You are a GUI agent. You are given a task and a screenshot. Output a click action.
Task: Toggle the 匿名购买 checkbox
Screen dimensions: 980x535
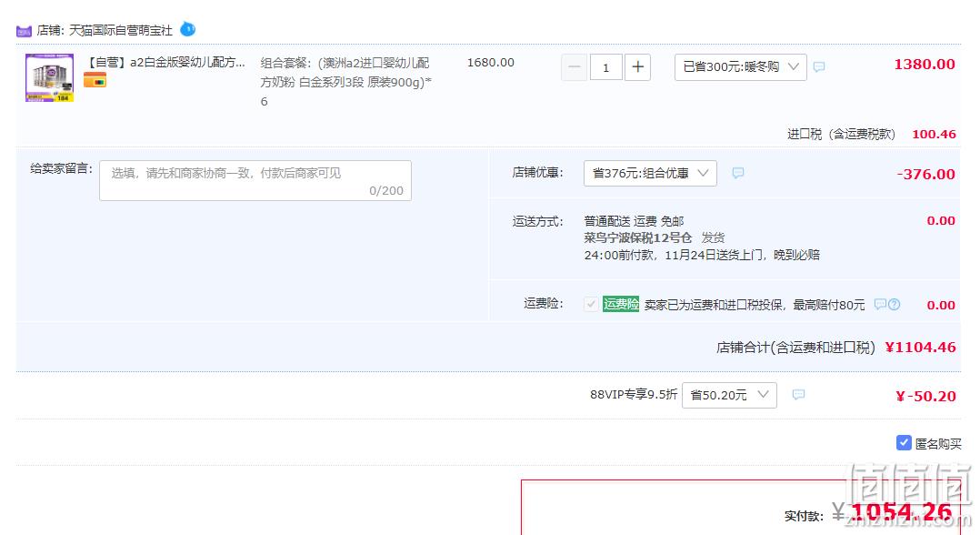pos(903,443)
